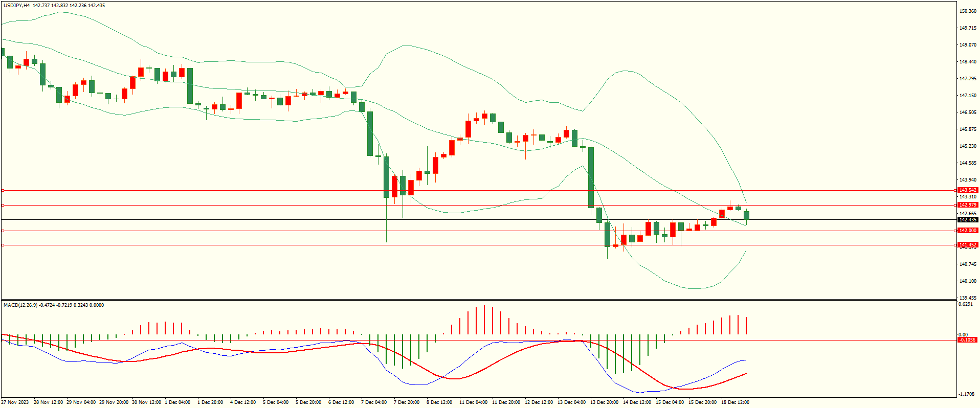Select the 13 Dec 20:00 time label

tap(604, 402)
